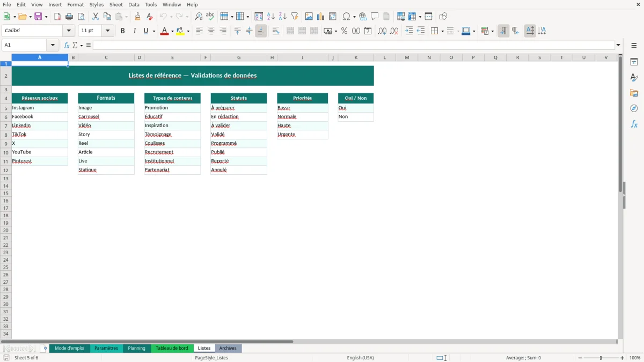Switch to the Archives sheet tab
Viewport: 644px width, 362px height.
(x=228, y=348)
